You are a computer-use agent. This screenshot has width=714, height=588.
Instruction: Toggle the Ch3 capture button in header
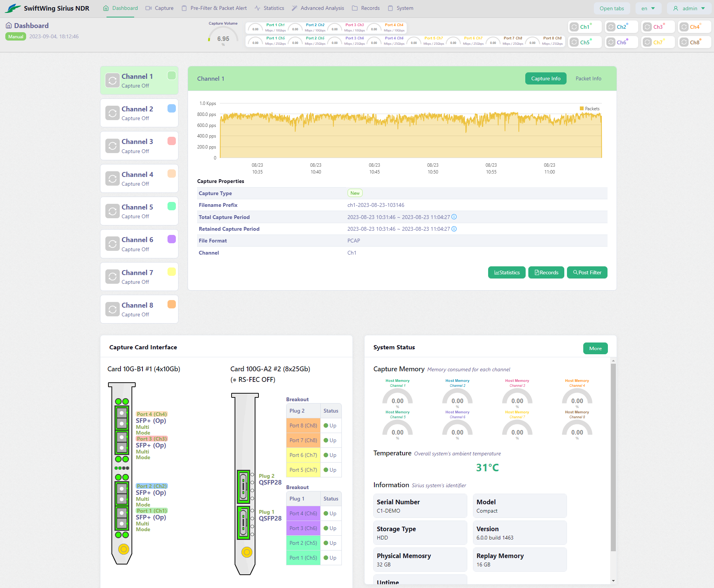pyautogui.click(x=647, y=27)
